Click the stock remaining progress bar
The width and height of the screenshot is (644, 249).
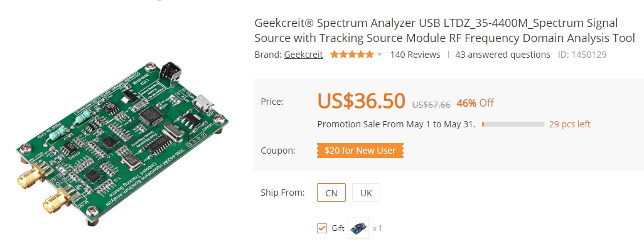[513, 124]
